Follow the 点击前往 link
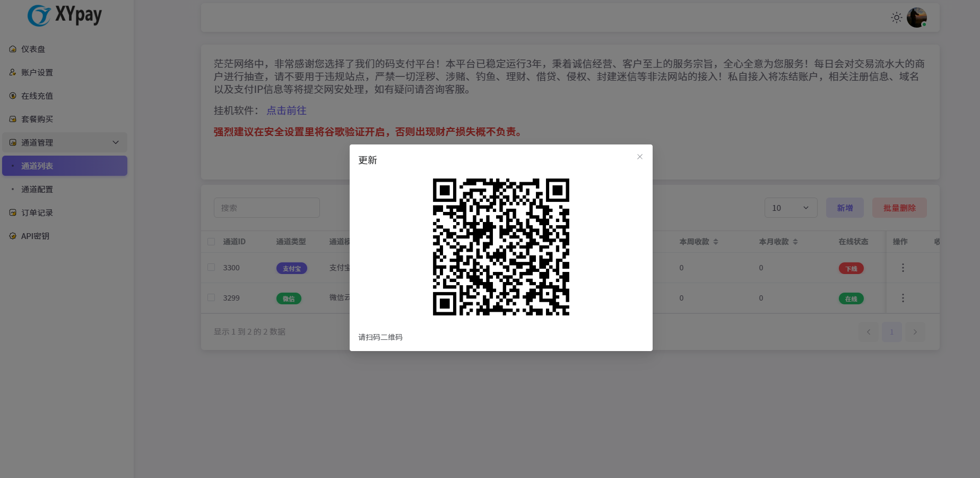Screen dimensions: 980x478 tap(287, 110)
